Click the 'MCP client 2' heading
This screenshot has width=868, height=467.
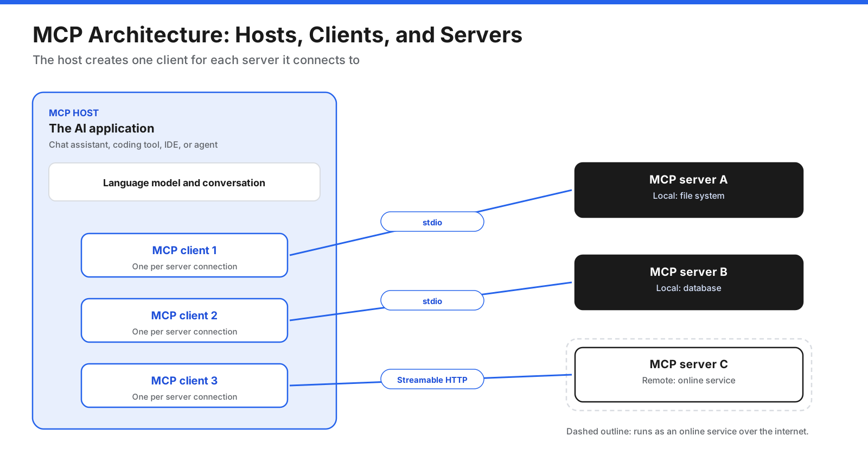[x=184, y=315]
